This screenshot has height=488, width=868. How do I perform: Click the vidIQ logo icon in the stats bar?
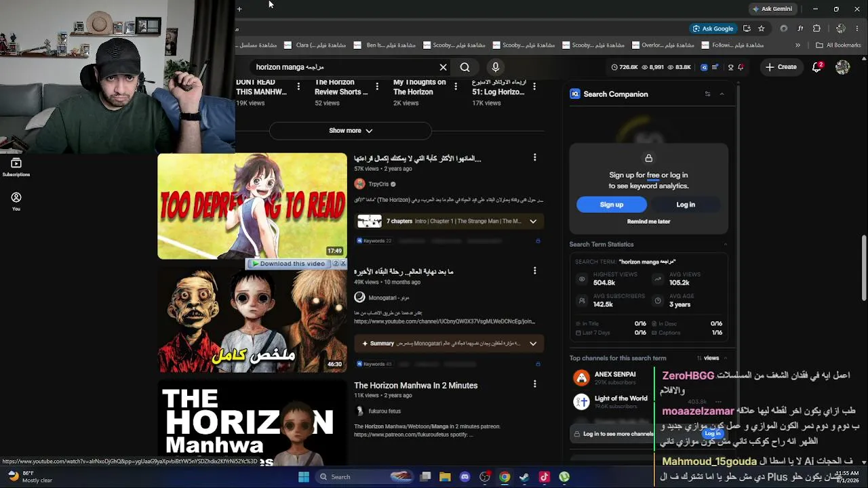[x=704, y=67]
